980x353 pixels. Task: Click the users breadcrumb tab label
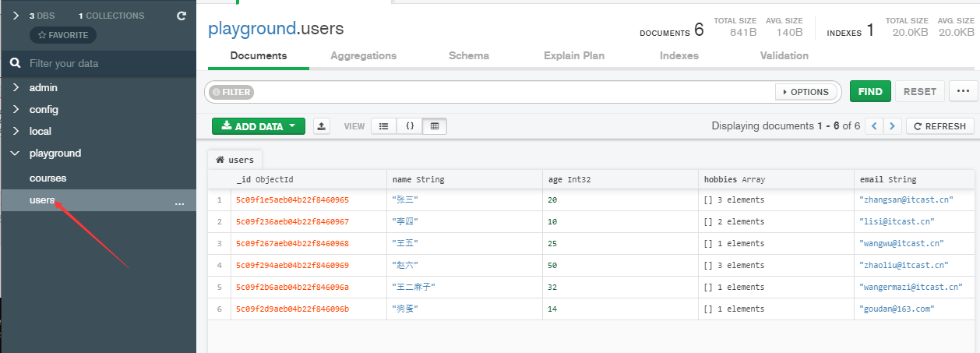[241, 160]
